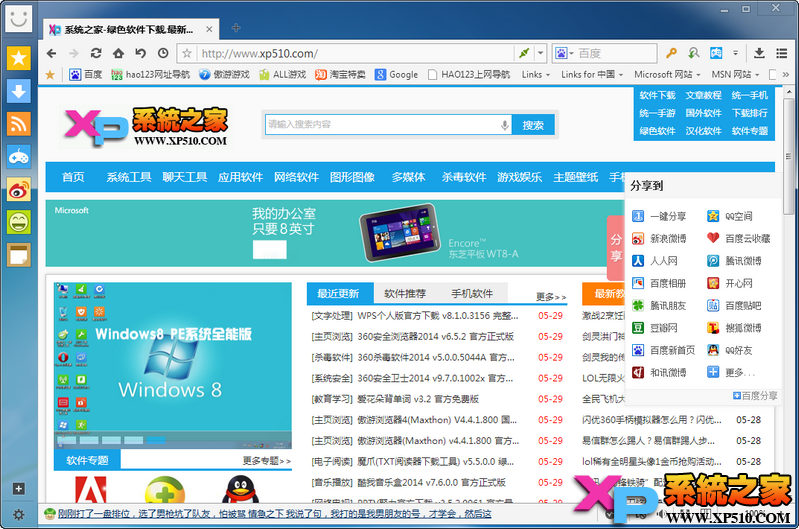Click the 分享 side tab
799x529 pixels.
616,248
